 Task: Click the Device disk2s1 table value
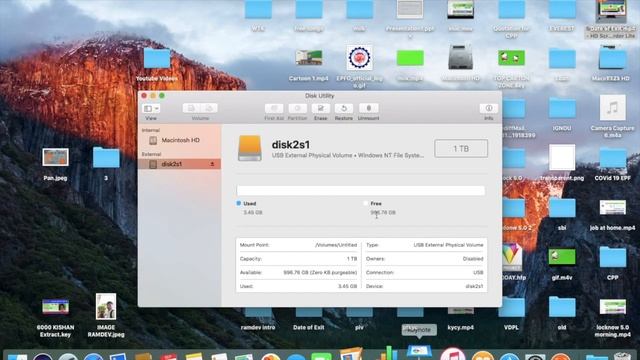click(474, 286)
